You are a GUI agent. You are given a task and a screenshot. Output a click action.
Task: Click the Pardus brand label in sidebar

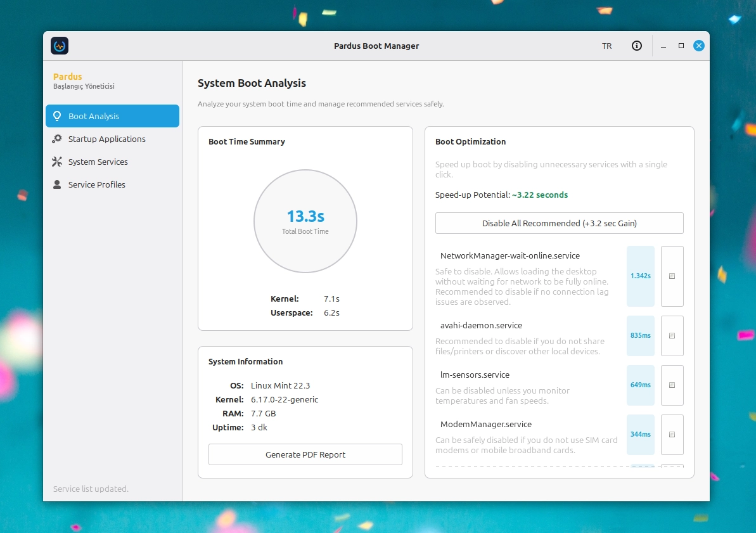(x=68, y=77)
